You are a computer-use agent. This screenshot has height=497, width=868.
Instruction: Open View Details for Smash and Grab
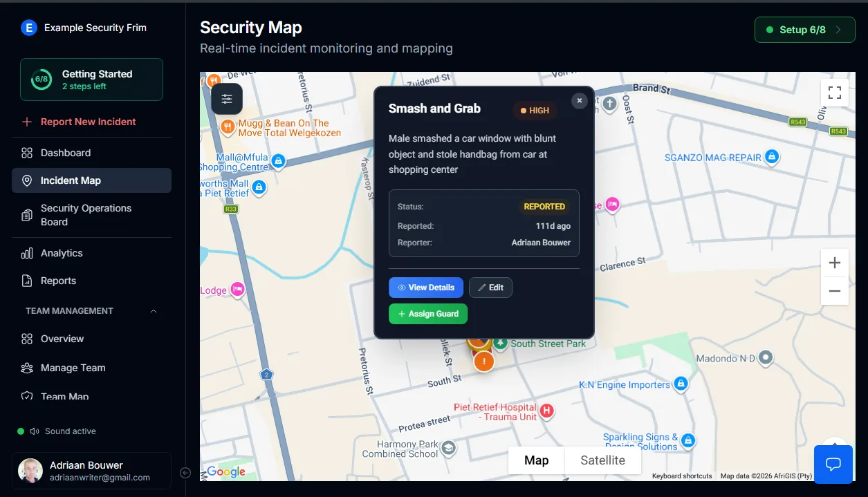tap(425, 287)
